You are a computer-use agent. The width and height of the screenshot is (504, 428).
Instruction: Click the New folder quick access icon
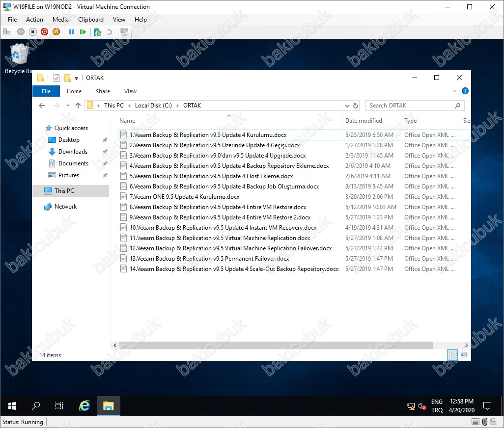(67, 78)
